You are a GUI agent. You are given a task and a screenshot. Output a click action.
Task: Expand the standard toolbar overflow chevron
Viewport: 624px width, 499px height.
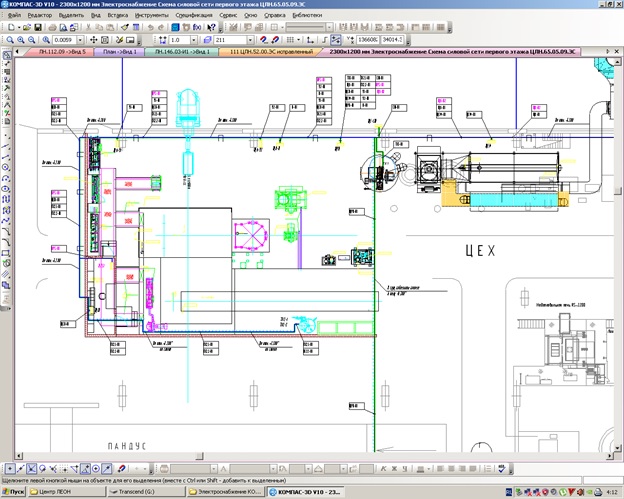click(x=220, y=27)
